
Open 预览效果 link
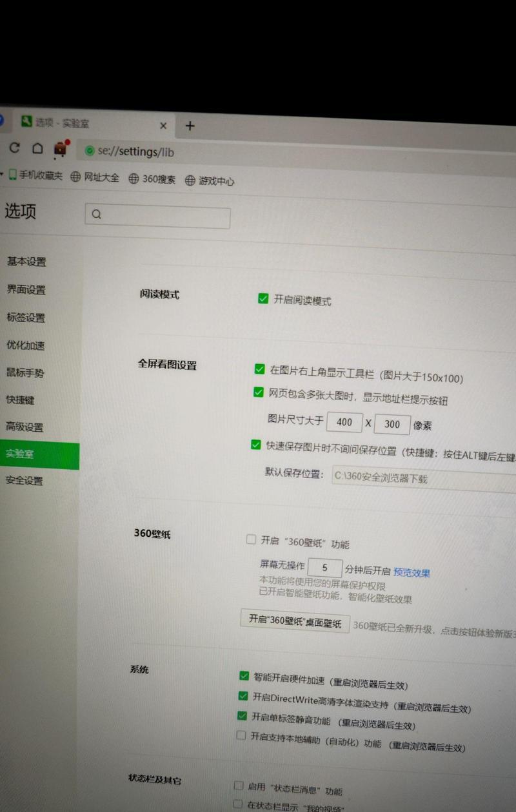click(x=412, y=572)
